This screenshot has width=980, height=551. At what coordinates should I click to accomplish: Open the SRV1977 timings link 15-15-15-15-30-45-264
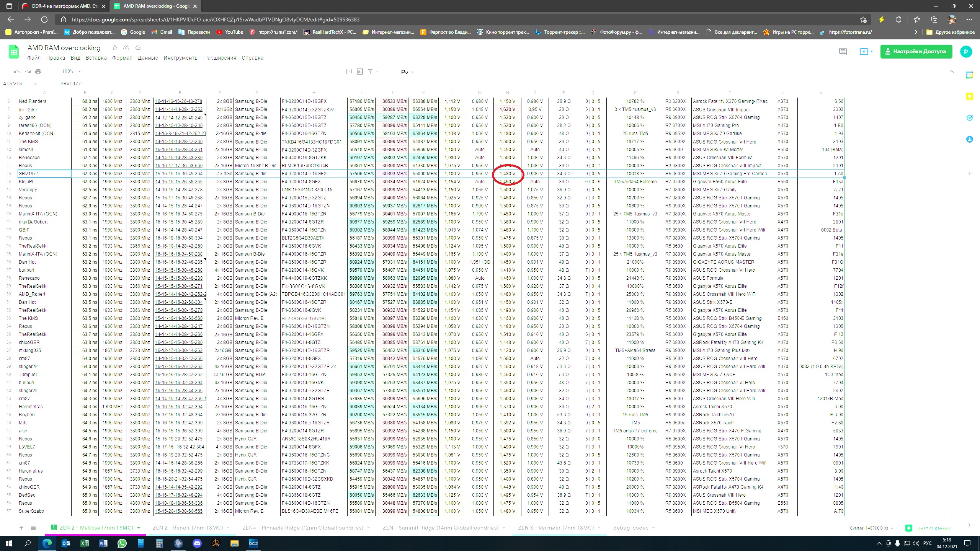coord(179,174)
